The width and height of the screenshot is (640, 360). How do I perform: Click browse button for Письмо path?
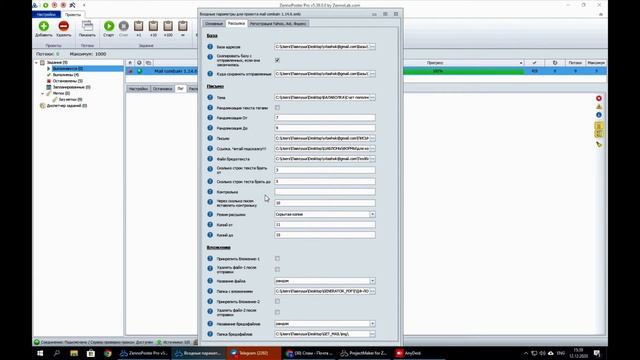click(x=372, y=138)
